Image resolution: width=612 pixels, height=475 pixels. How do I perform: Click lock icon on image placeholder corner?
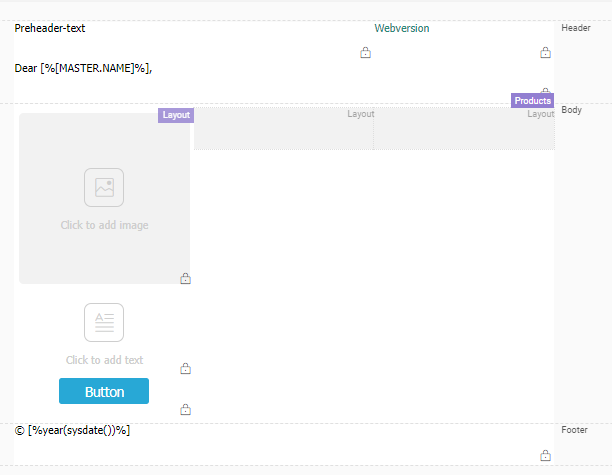coord(185,279)
